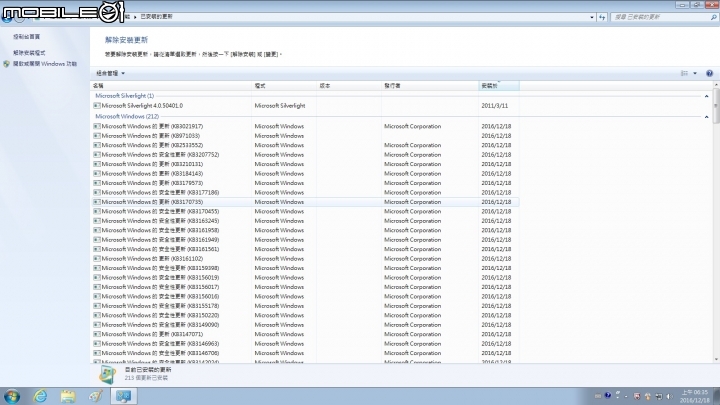Click 已安裝的更新 in the address breadcrumb
Screen dimensions: 720x405
[156, 17]
